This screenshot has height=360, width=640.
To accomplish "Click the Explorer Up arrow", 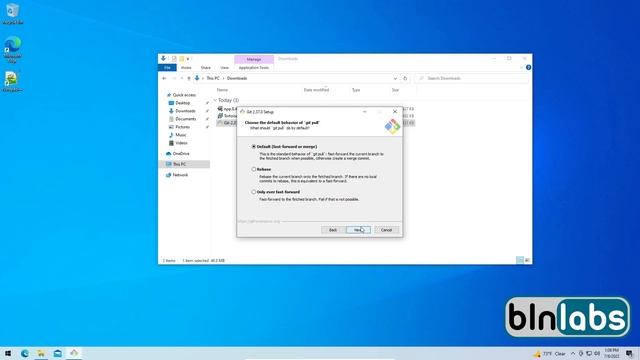I will (x=189, y=78).
